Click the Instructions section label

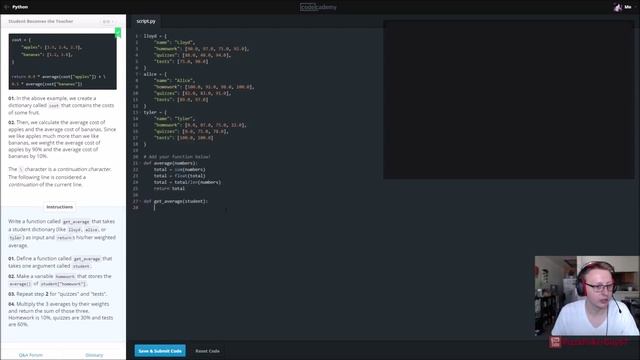60,207
